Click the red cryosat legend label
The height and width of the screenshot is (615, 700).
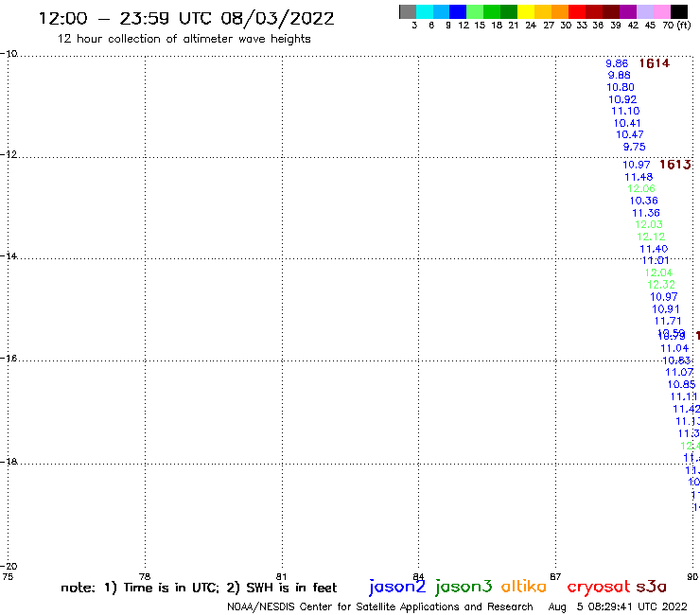click(x=599, y=588)
